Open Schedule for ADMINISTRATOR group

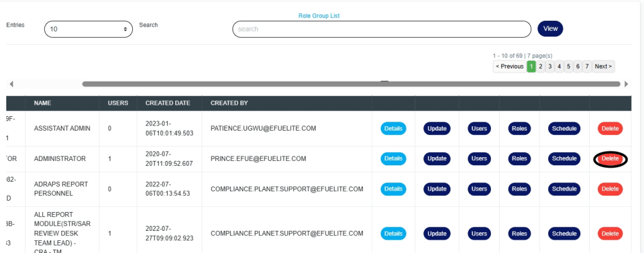564,158
